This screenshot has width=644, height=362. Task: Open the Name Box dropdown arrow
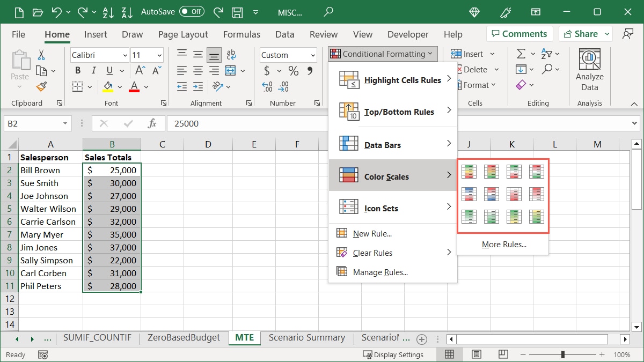click(65, 123)
